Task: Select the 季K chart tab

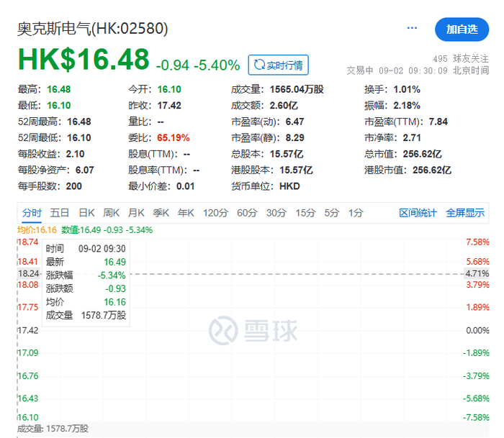Action: coord(161,213)
